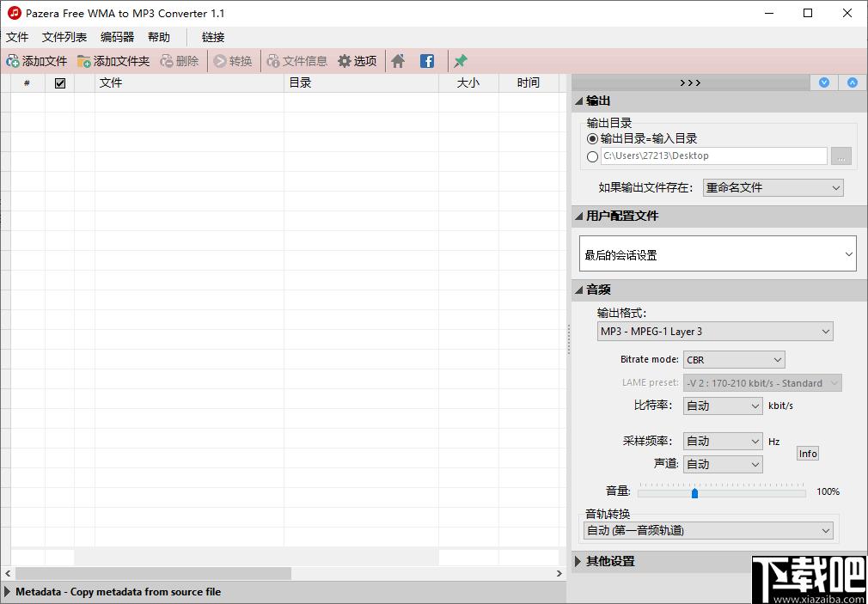Screen dimensions: 868x604
Task: Click the 时间 column header
Action: [x=529, y=83]
